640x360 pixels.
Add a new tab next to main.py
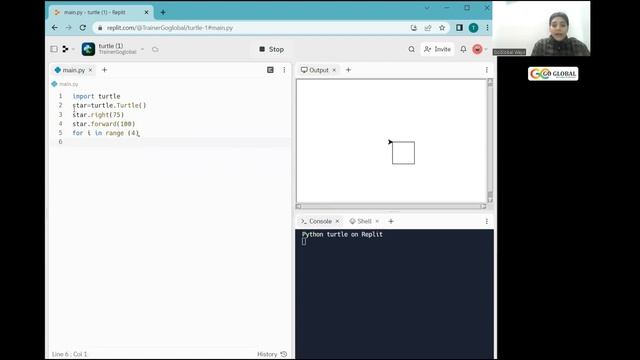click(x=104, y=70)
